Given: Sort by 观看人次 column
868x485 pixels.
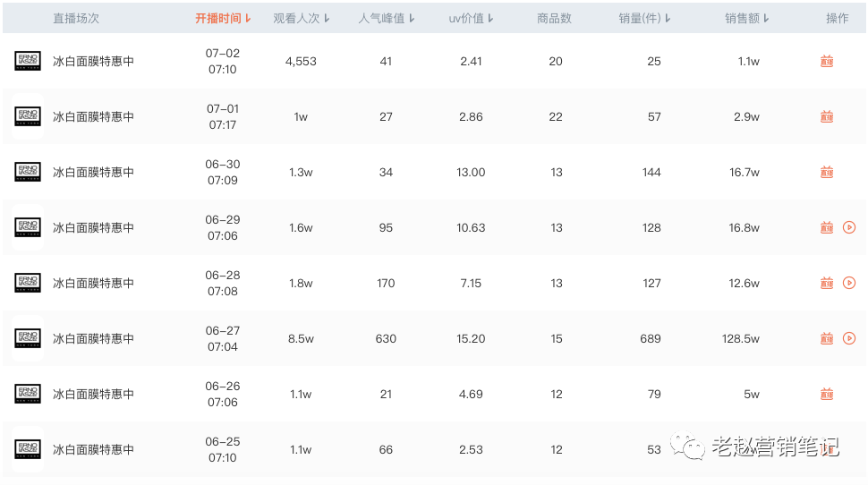Looking at the screenshot, I should pyautogui.click(x=302, y=19).
